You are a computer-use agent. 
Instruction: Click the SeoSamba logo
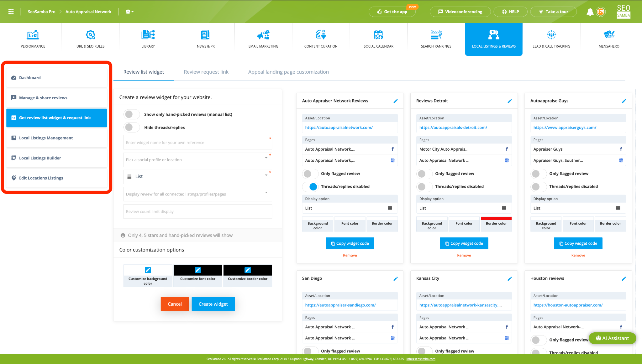[x=624, y=12]
